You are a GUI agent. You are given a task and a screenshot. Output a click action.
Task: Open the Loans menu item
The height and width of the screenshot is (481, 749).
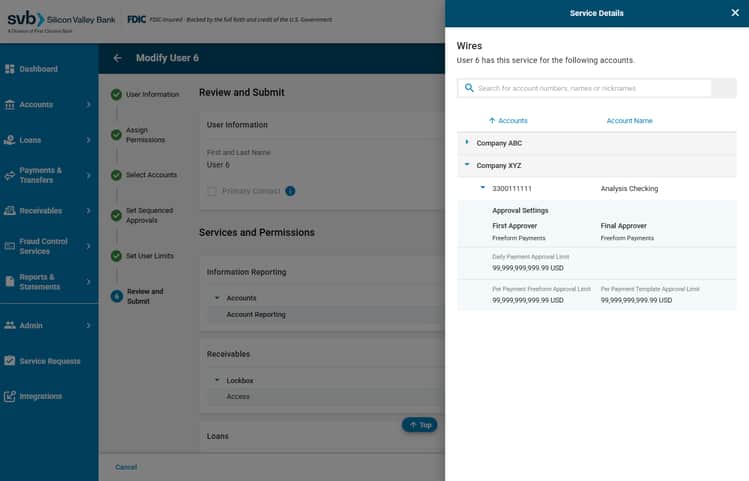coord(30,140)
